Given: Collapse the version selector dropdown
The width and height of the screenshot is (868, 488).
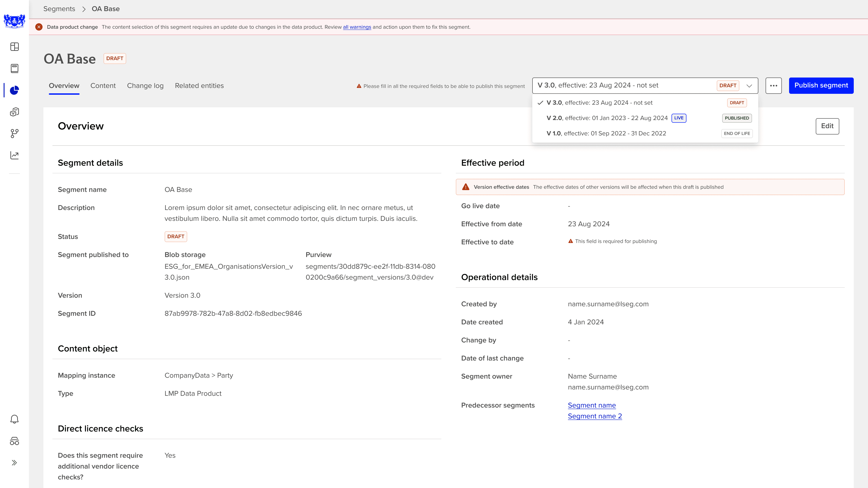Looking at the screenshot, I should (x=749, y=85).
